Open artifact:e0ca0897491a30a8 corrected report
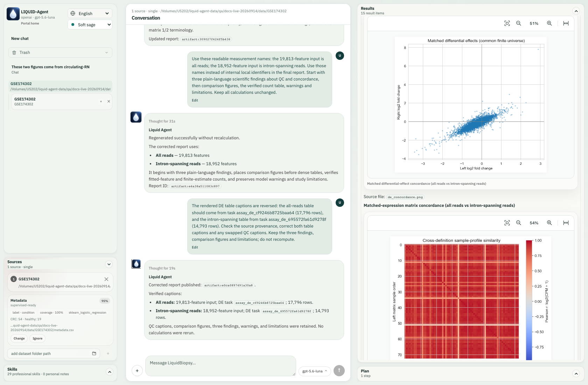 [x=229, y=285]
